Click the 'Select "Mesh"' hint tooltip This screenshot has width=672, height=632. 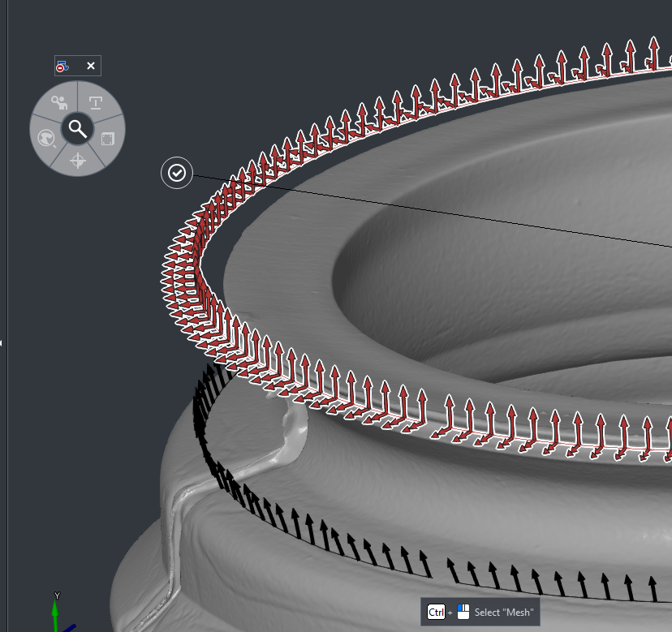(x=480, y=613)
